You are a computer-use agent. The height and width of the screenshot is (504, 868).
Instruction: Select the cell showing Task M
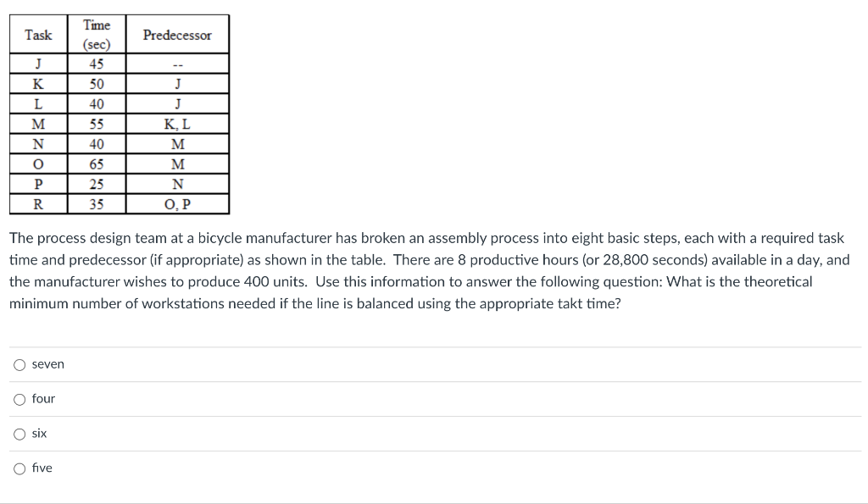[38, 123]
